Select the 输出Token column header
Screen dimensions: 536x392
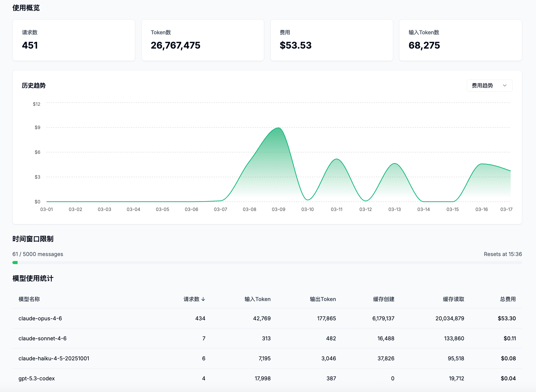click(x=323, y=299)
